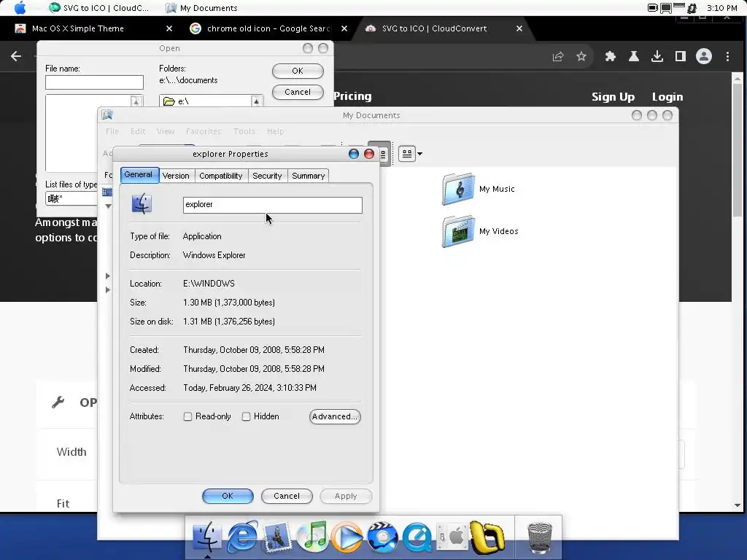Click the explorer name text field

(273, 205)
